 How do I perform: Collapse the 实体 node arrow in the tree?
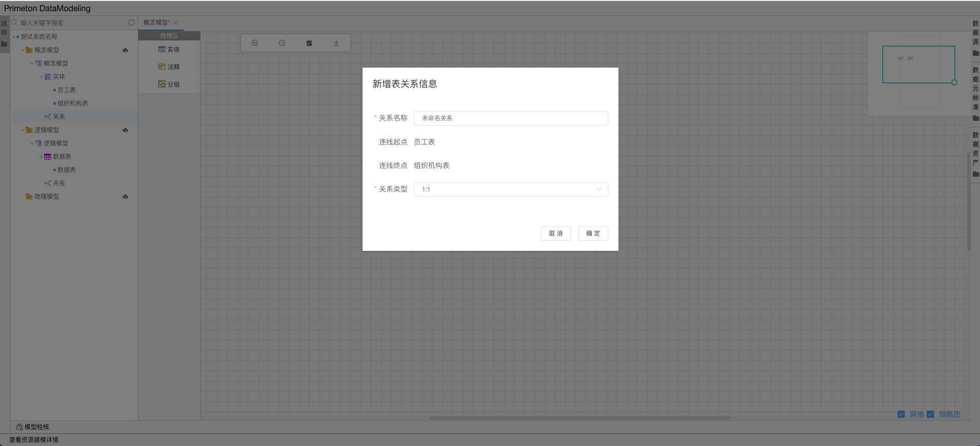coord(41,77)
